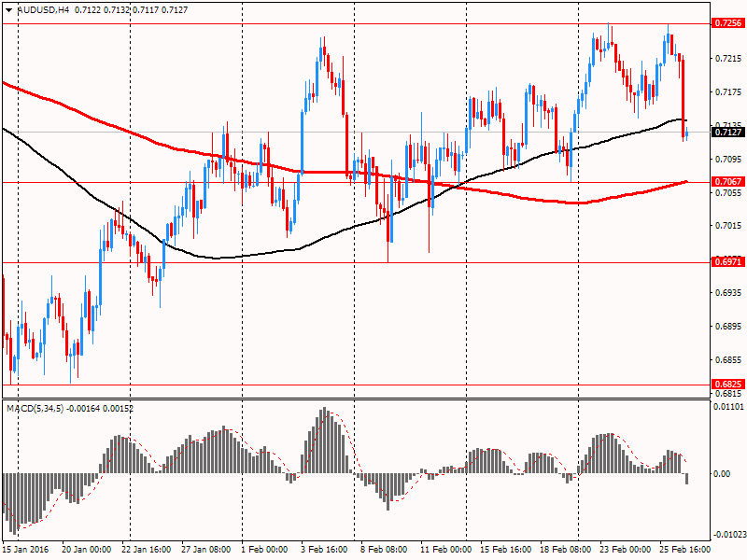Viewport: 747px width, 560px height.
Task: Click the triangle arrow beside AUDUSD,H4
Action: tap(9, 9)
